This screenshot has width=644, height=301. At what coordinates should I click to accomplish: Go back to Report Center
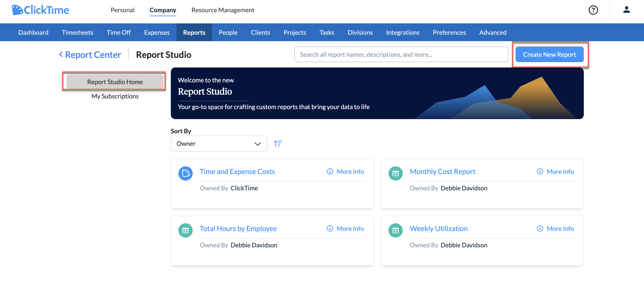93,54
